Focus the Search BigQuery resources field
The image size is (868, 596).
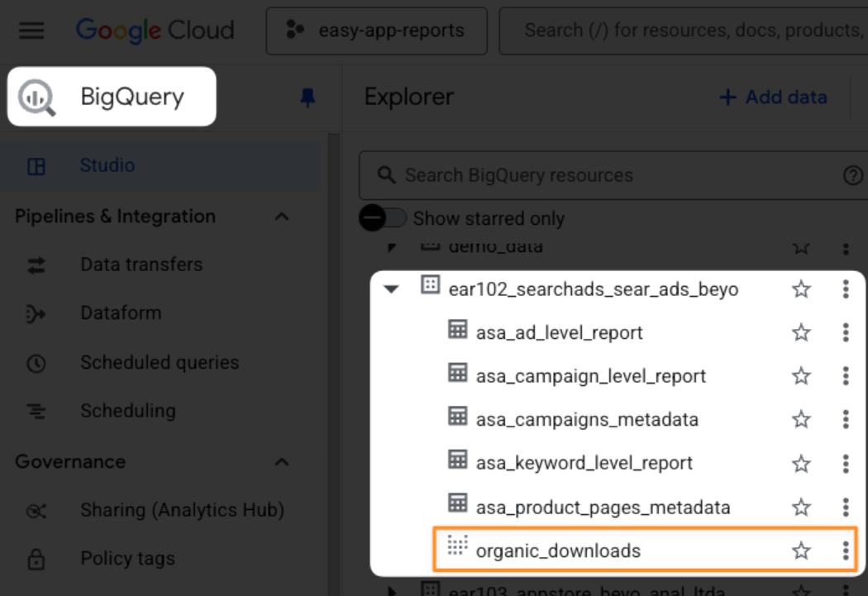(613, 175)
